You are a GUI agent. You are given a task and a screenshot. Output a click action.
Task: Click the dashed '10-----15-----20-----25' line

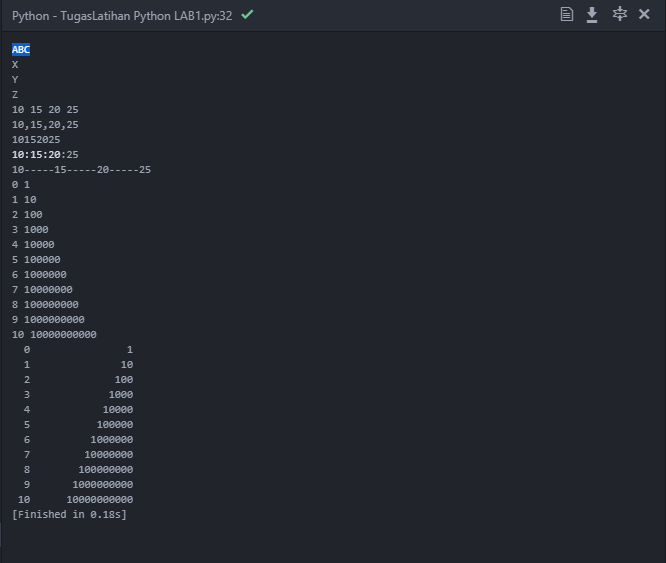[82, 170]
